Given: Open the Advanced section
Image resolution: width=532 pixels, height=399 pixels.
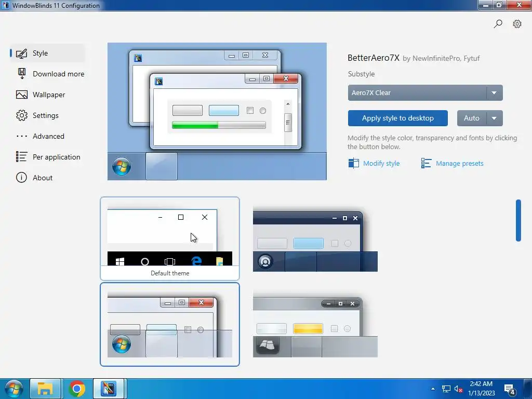Looking at the screenshot, I should pos(47,136).
